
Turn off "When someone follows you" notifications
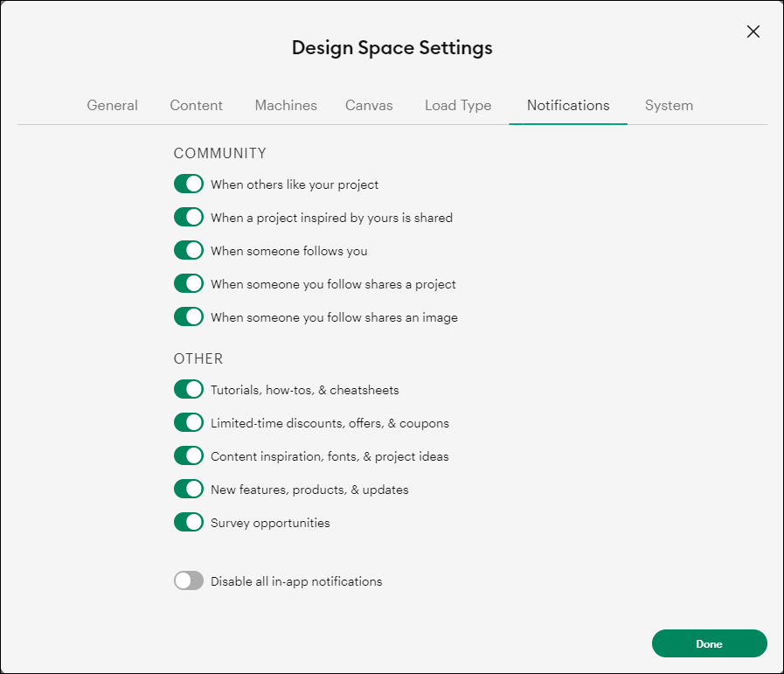[188, 250]
